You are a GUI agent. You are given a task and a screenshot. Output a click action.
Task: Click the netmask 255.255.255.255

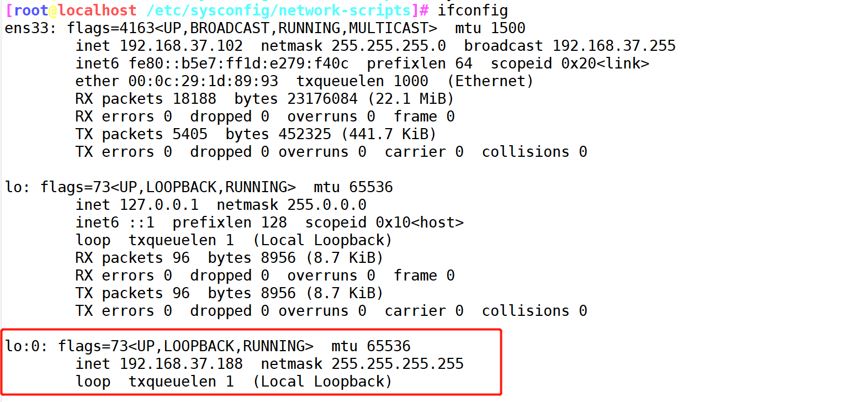coord(398,364)
